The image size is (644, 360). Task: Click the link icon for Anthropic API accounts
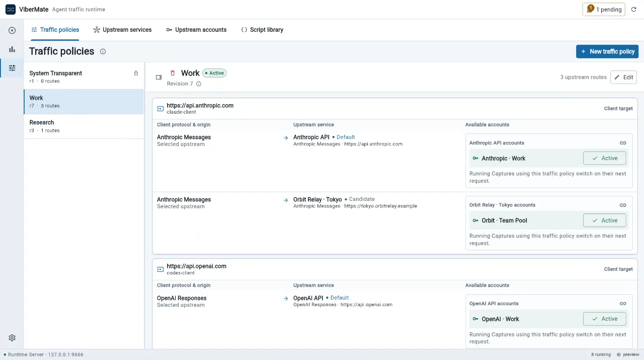tap(623, 143)
